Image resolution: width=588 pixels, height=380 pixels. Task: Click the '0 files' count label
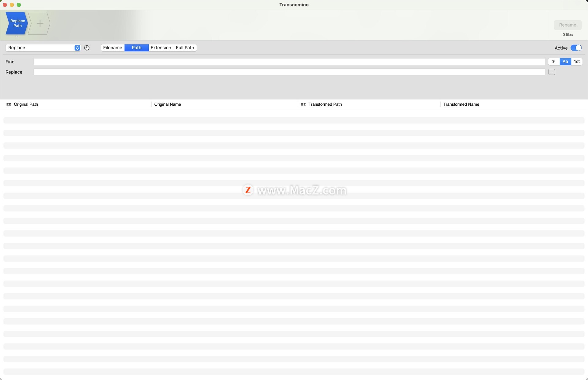(x=567, y=35)
